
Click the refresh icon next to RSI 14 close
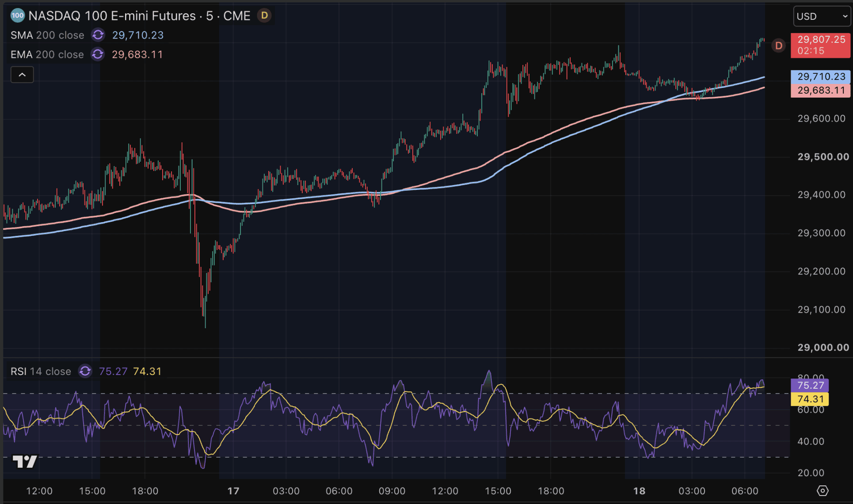[x=85, y=371]
